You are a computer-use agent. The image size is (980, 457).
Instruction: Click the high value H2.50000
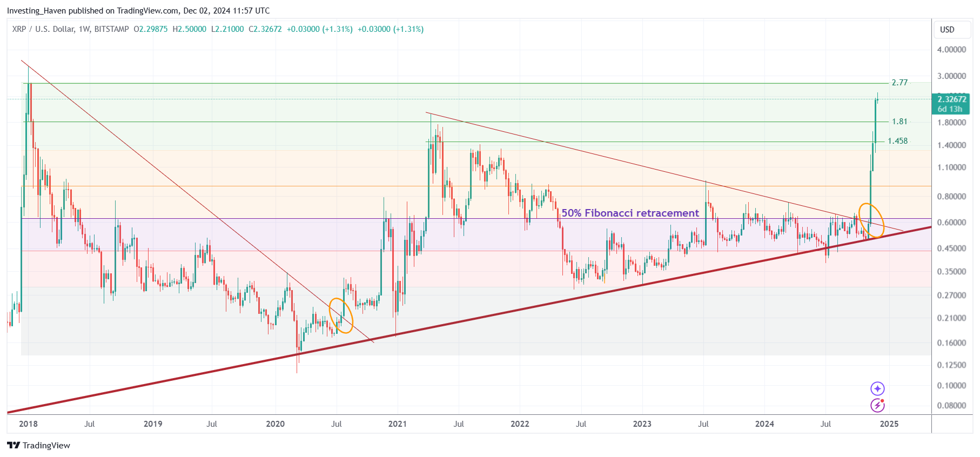pyautogui.click(x=190, y=29)
